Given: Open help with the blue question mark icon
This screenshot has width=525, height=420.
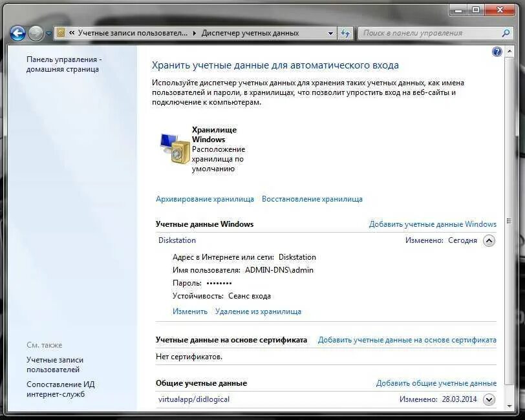Looking at the screenshot, I should [497, 52].
